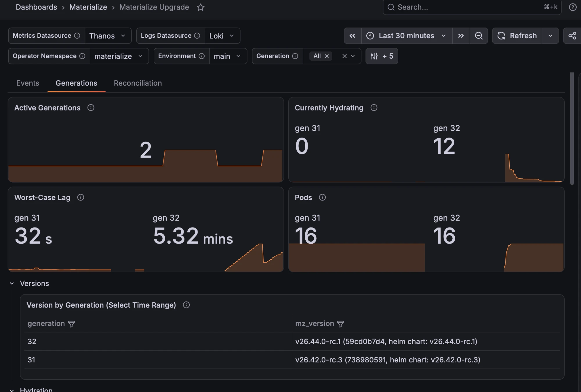Open the share dashboard icon

[572, 36]
